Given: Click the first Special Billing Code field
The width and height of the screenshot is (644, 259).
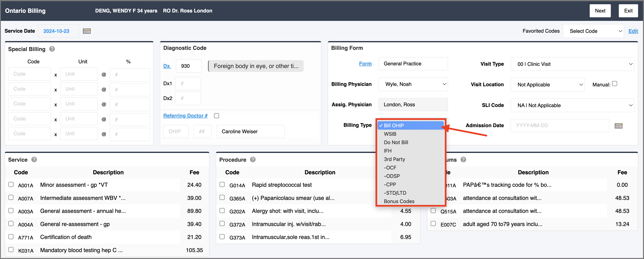Looking at the screenshot, I should click(x=29, y=74).
